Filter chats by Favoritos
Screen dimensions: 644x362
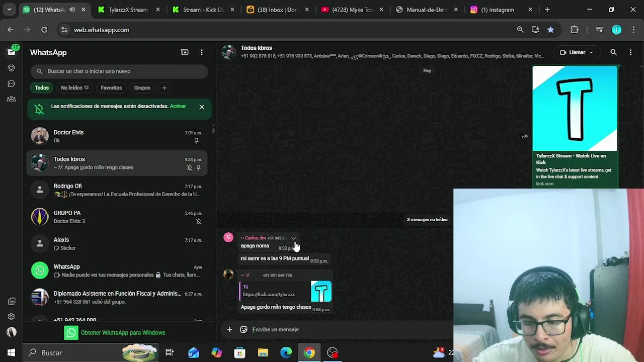(x=111, y=88)
